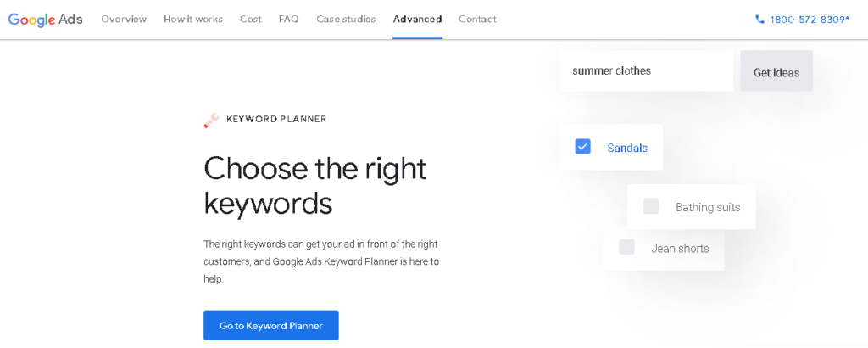Viewport: 868px width, 348px height.
Task: Open the Contact page
Action: 478,19
